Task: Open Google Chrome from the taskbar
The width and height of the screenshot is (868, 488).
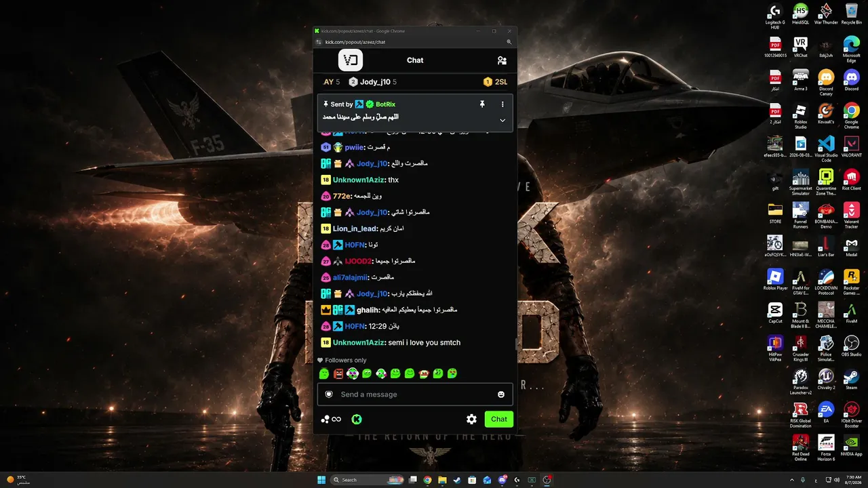Action: click(427, 480)
